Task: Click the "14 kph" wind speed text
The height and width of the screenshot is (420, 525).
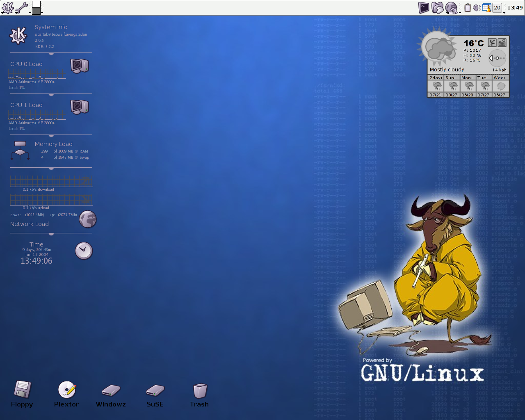Action: (500, 70)
